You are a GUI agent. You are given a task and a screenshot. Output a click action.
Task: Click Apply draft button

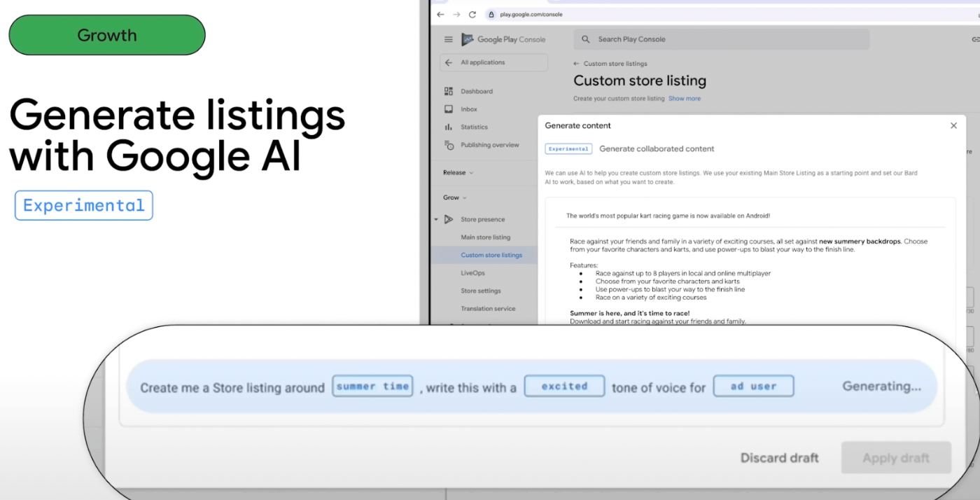896,458
